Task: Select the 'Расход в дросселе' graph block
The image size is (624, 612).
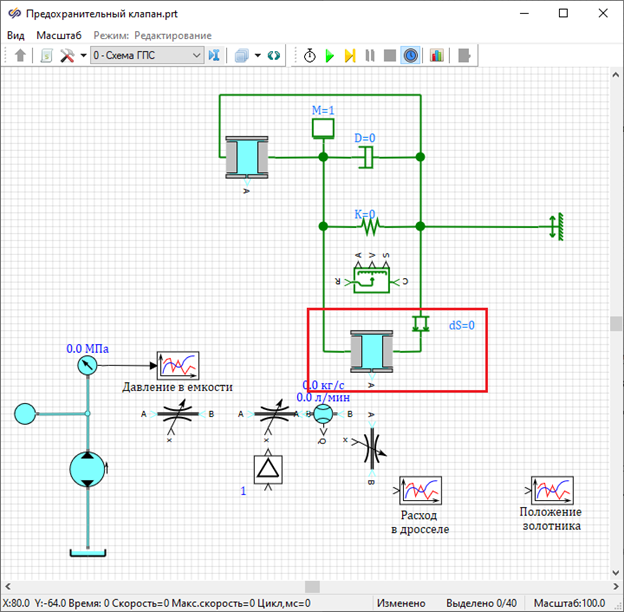Action: coord(421,491)
